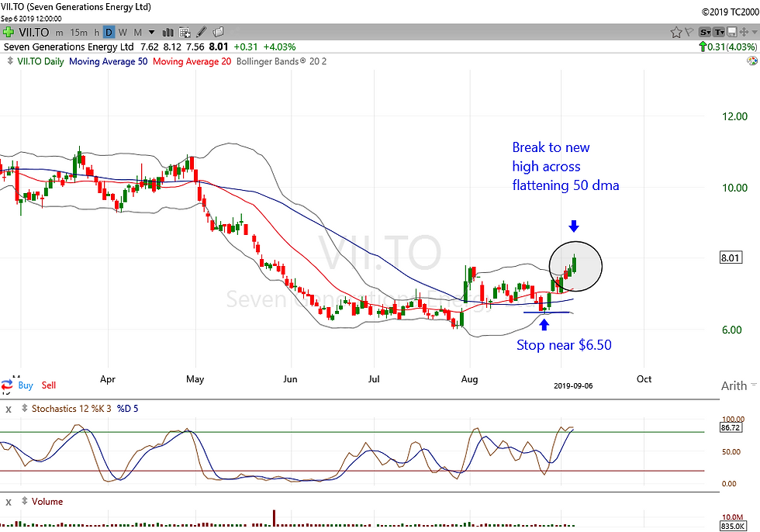Switch to the 15m timeframe

(79, 33)
